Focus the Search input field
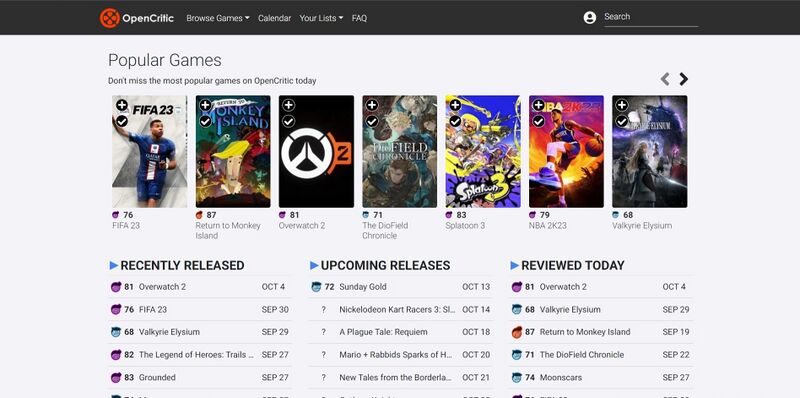This screenshot has height=398, width=800. [651, 17]
